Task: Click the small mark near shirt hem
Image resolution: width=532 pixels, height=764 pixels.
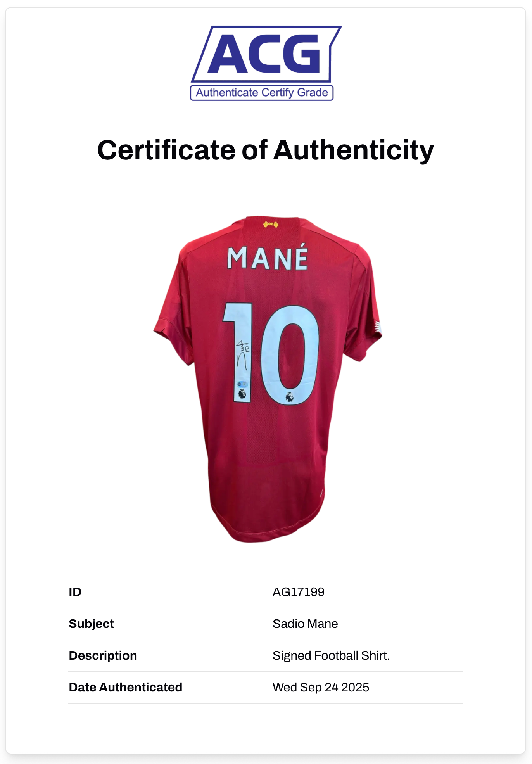Action: pos(321,493)
